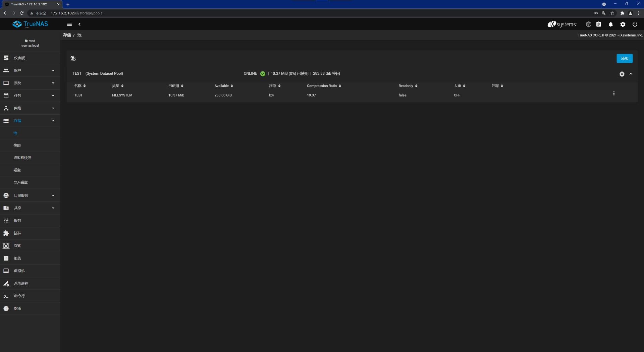Reload the page in browser

pyautogui.click(x=22, y=13)
